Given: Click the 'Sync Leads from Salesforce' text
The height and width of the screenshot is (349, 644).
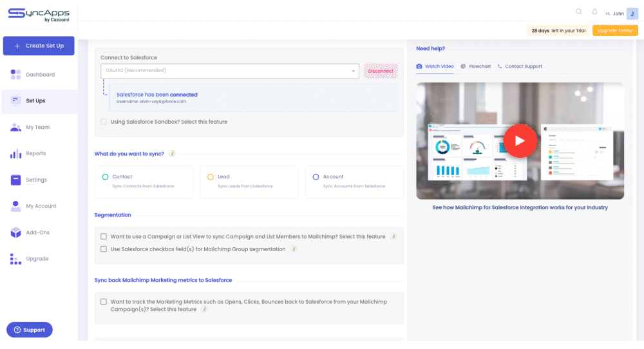Looking at the screenshot, I should 245,186.
